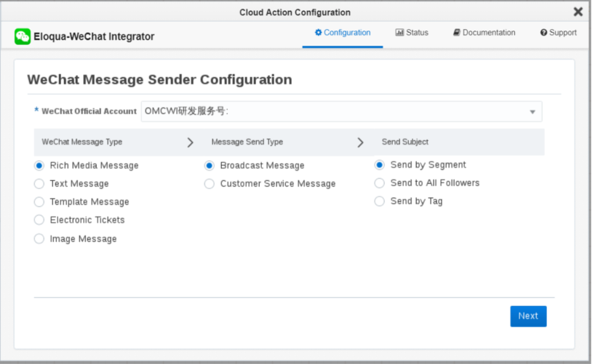The image size is (592, 364).
Task: Select Customer Service Message radio button
Action: click(x=209, y=184)
